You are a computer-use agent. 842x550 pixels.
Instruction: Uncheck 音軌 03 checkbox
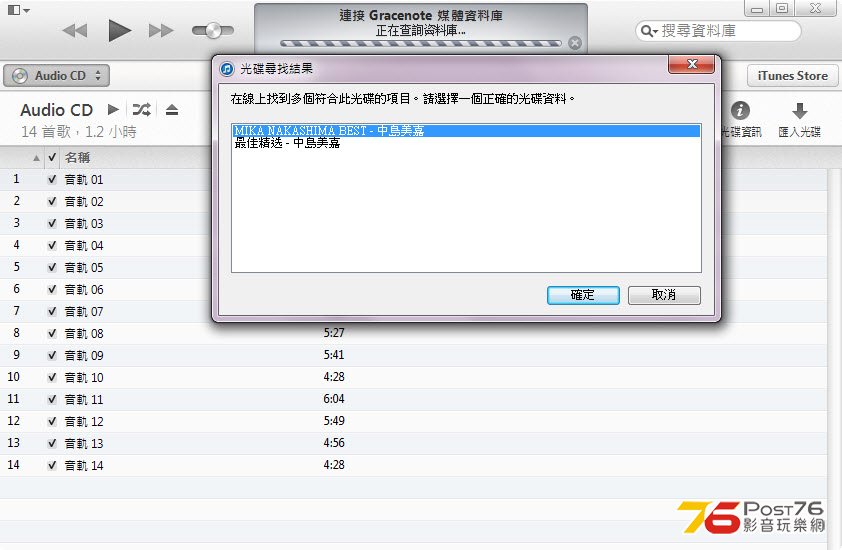point(52,223)
